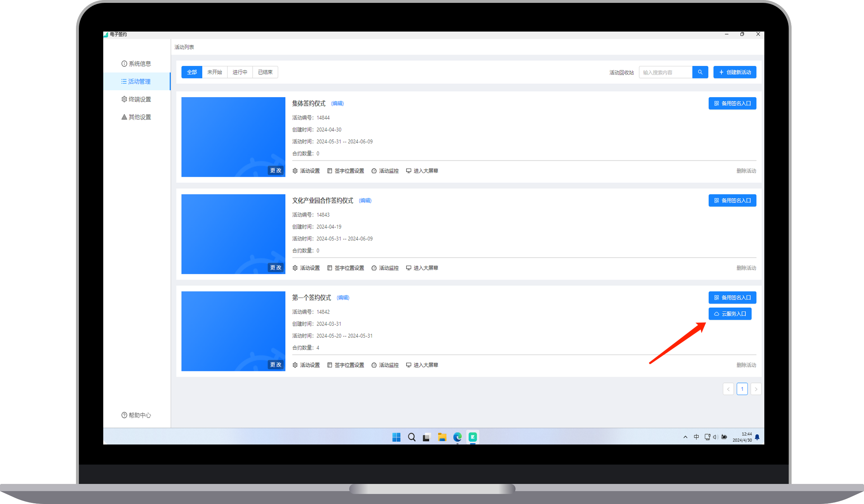Show hidden system tray icons
The width and height of the screenshot is (864, 504).
coord(685,437)
